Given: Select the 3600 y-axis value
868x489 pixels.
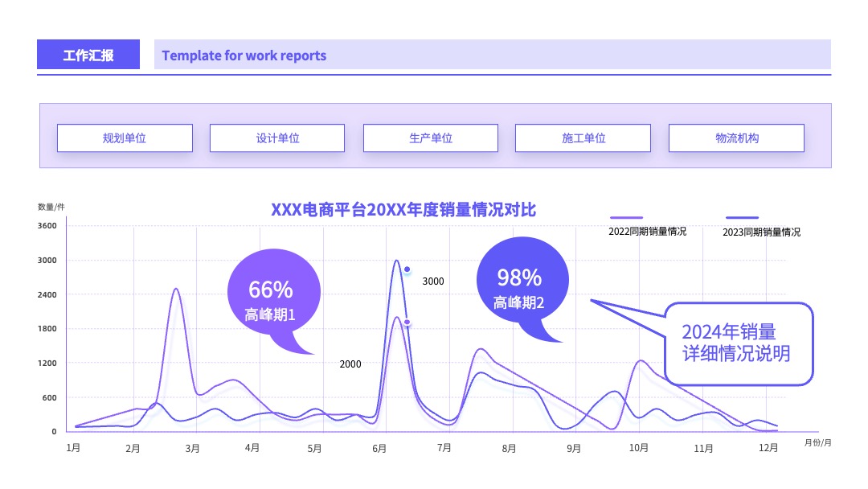Looking at the screenshot, I should point(47,225).
